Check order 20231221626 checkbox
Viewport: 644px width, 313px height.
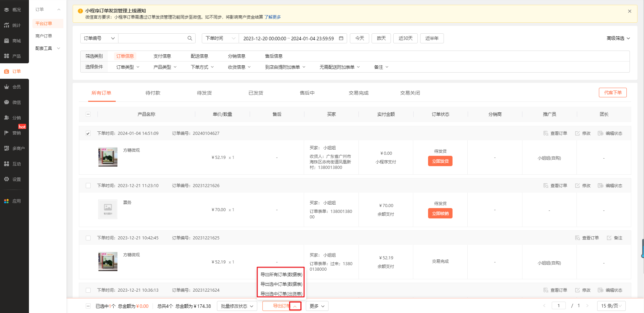point(88,186)
